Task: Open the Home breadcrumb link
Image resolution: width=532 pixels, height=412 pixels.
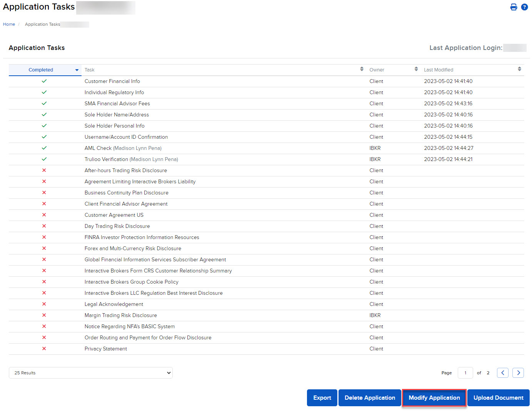Action: click(x=9, y=24)
